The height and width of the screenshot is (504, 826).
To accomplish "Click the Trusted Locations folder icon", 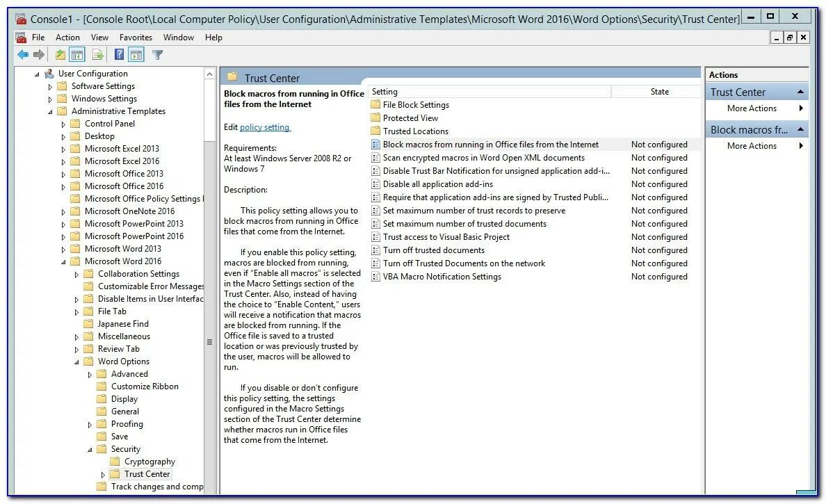I will (375, 131).
